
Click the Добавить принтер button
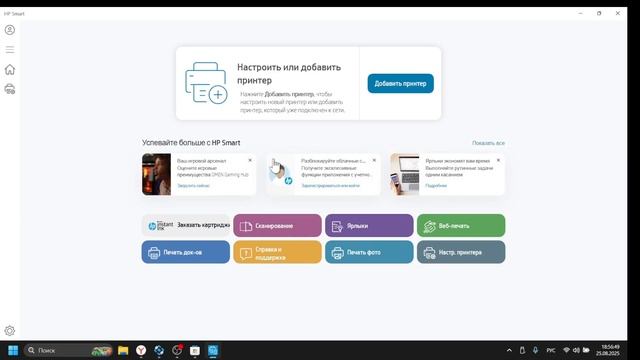click(400, 83)
